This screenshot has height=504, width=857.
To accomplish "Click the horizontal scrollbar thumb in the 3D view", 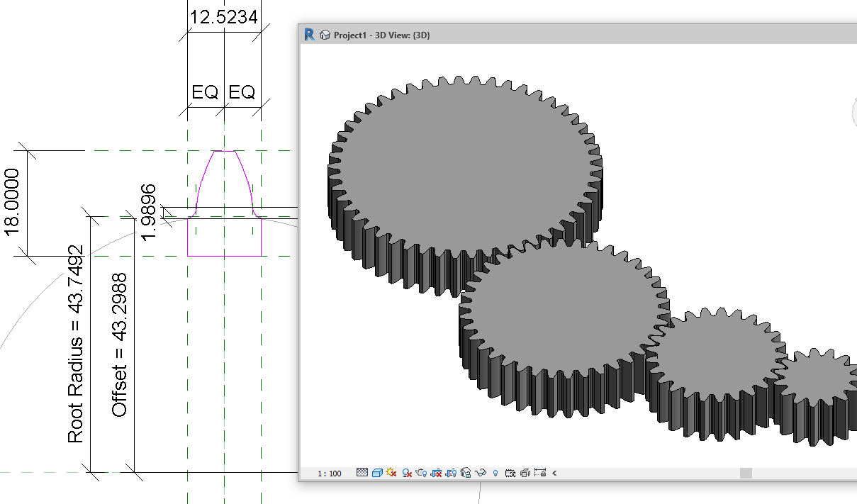I will tap(746, 473).
